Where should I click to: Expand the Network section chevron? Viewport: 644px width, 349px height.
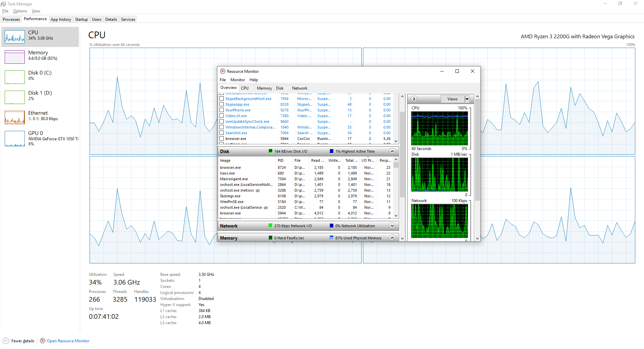click(392, 226)
